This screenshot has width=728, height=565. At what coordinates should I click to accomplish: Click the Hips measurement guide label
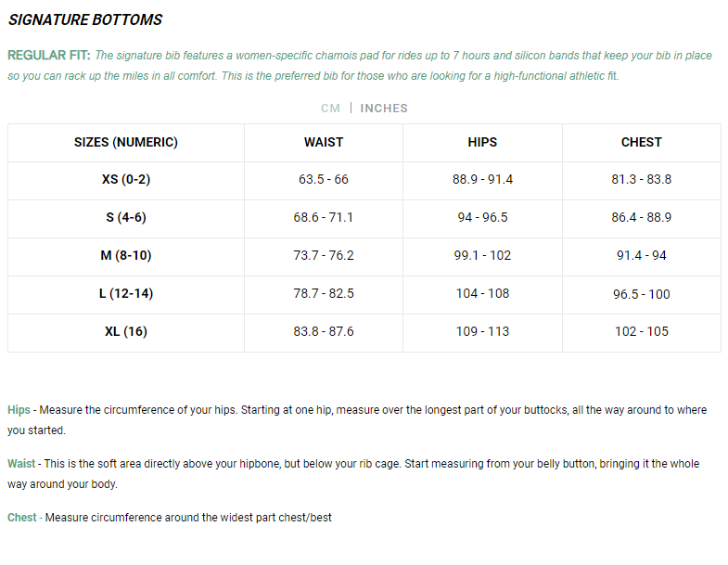tap(19, 410)
